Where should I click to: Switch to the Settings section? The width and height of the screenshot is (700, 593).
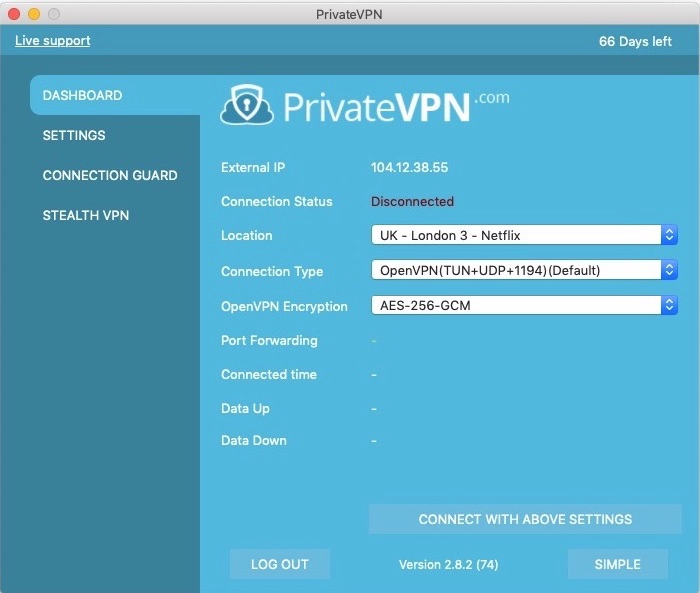74,135
